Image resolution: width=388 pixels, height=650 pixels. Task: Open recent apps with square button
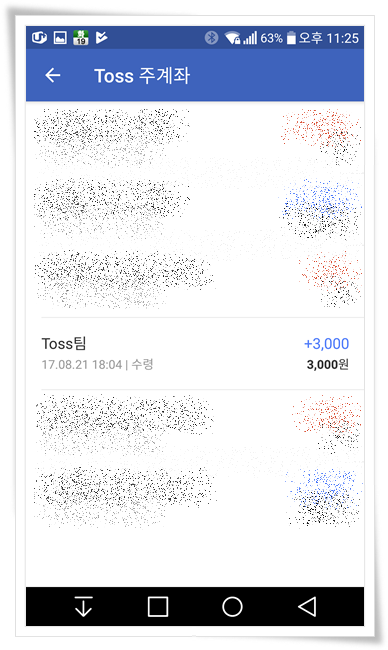click(x=158, y=606)
